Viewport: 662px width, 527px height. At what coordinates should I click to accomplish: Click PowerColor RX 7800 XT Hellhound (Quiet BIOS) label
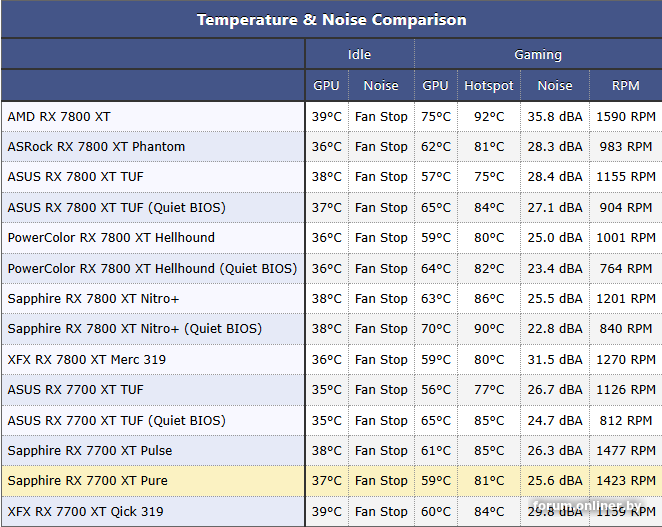click(152, 269)
